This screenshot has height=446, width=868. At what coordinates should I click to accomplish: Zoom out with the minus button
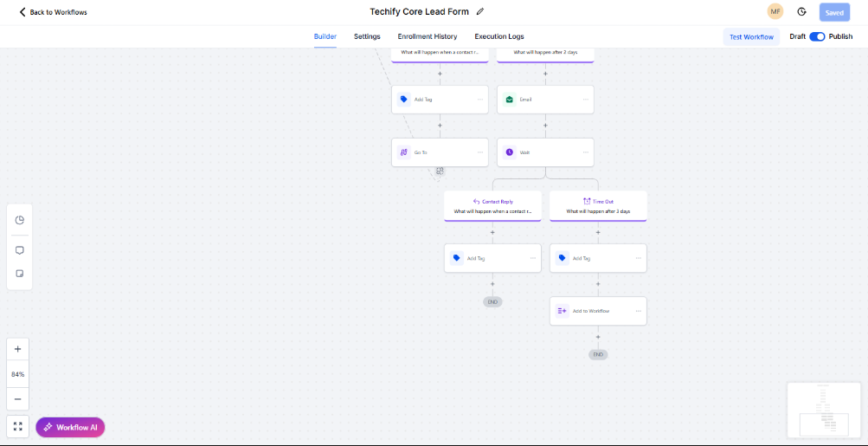click(17, 399)
